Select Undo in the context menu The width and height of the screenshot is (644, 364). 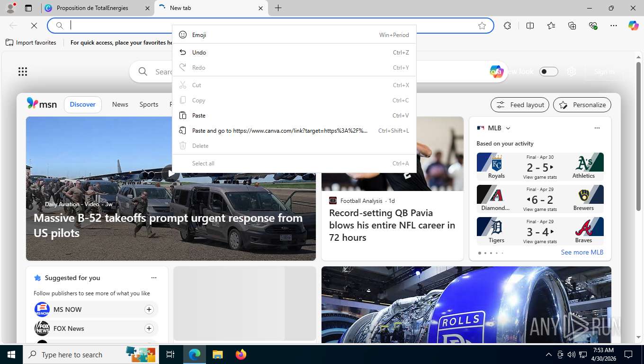(294, 52)
